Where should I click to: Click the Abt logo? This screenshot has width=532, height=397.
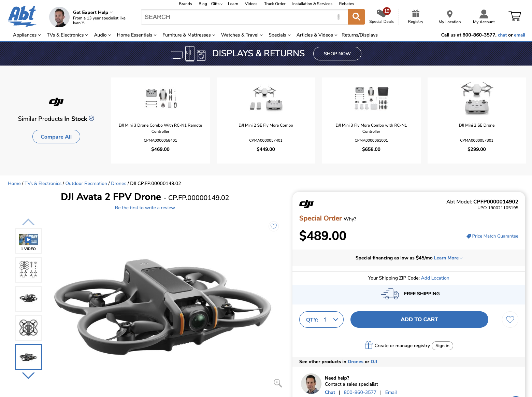point(23,16)
